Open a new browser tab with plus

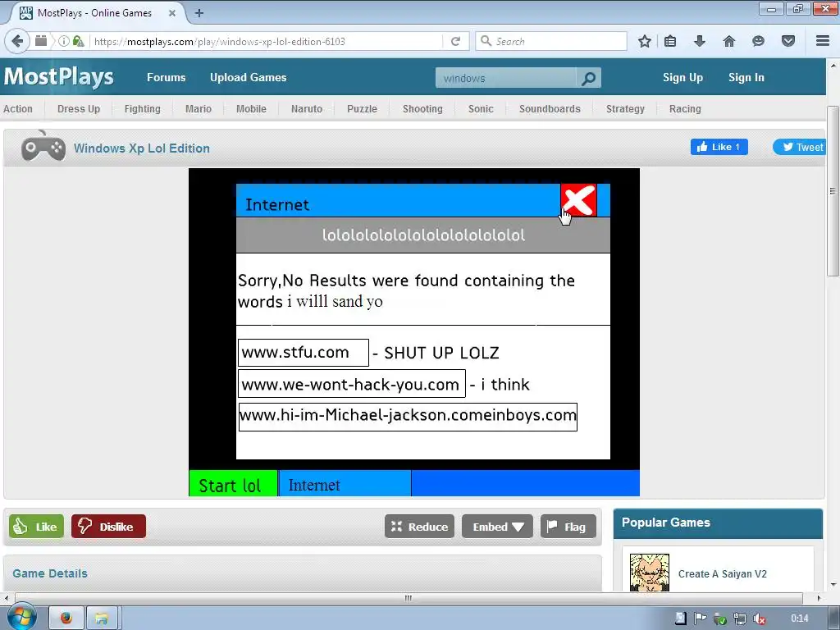pyautogui.click(x=199, y=13)
